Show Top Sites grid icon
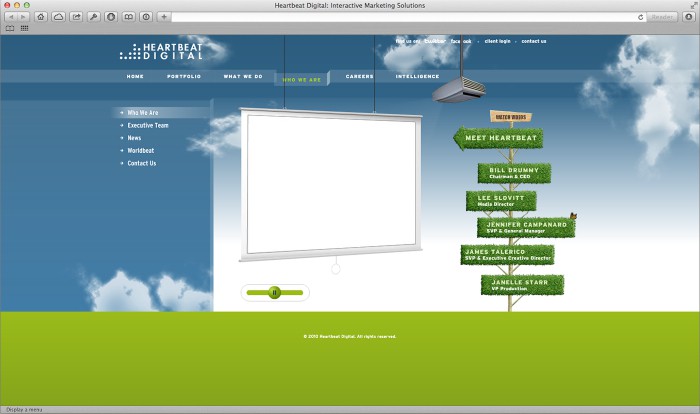This screenshot has height=414, width=700. point(24,28)
